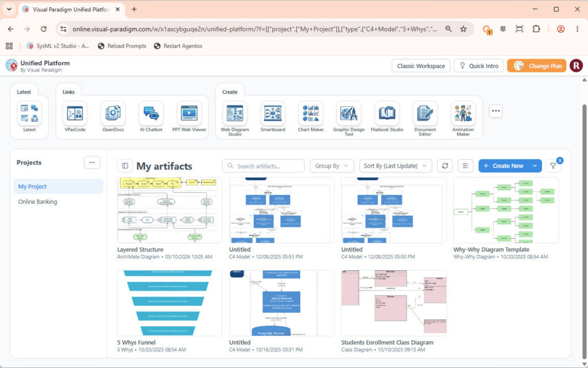Click the Unified Platform logo

pyautogui.click(x=11, y=65)
